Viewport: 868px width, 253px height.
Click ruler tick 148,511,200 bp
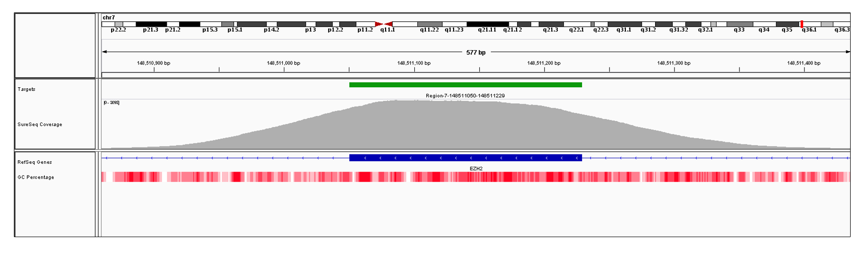pos(544,63)
